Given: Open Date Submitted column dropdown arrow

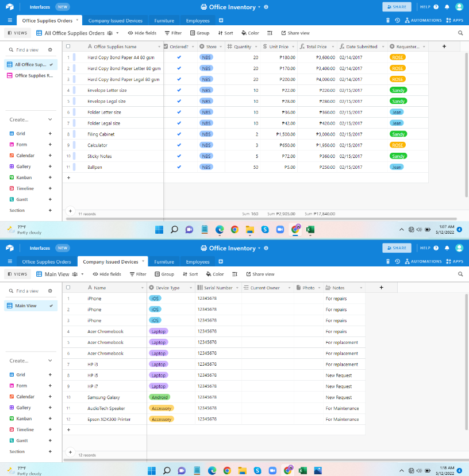Looking at the screenshot, I should pos(383,47).
